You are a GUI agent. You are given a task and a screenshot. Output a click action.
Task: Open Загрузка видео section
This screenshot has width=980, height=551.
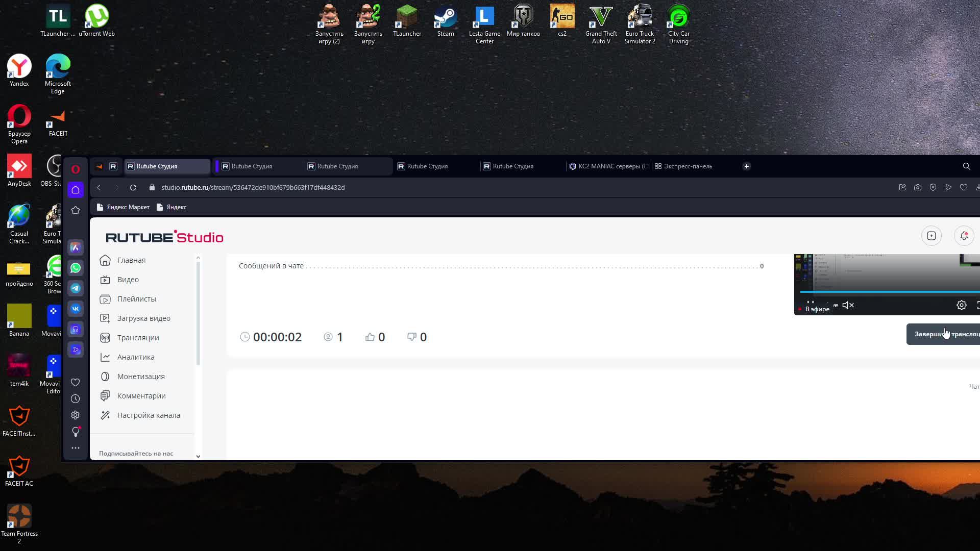143,318
